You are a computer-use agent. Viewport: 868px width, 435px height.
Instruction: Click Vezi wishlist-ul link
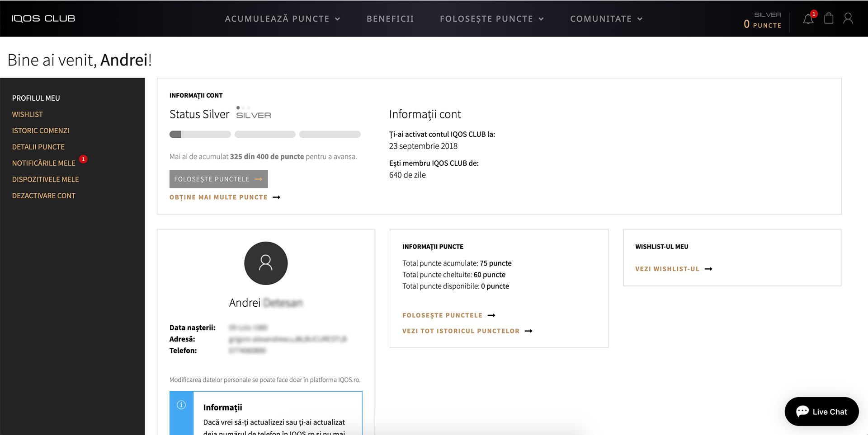667,269
